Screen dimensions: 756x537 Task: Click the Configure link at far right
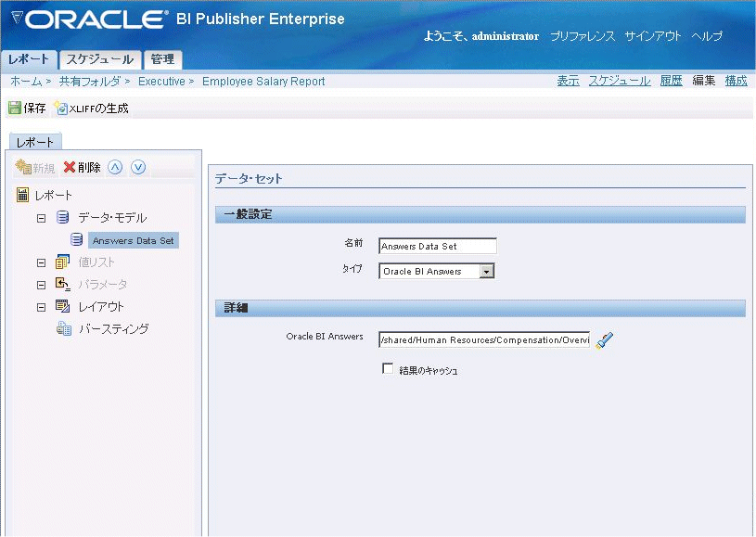pos(737,81)
